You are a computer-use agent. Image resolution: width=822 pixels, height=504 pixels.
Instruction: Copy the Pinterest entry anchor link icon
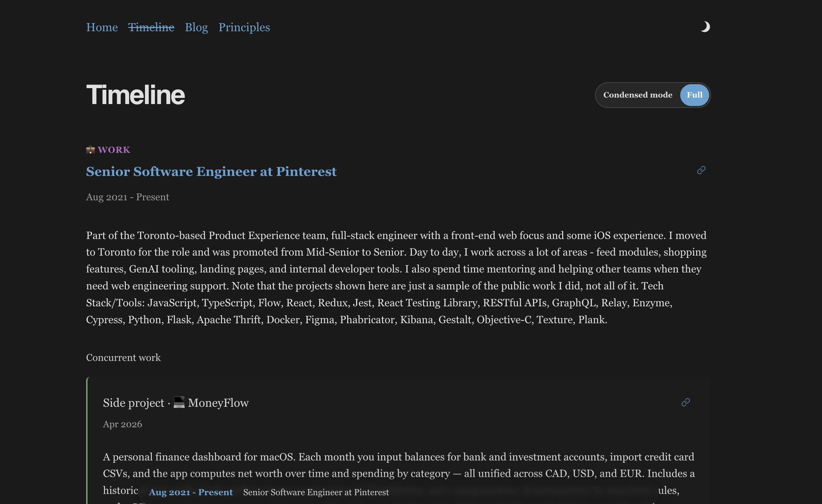tap(701, 170)
